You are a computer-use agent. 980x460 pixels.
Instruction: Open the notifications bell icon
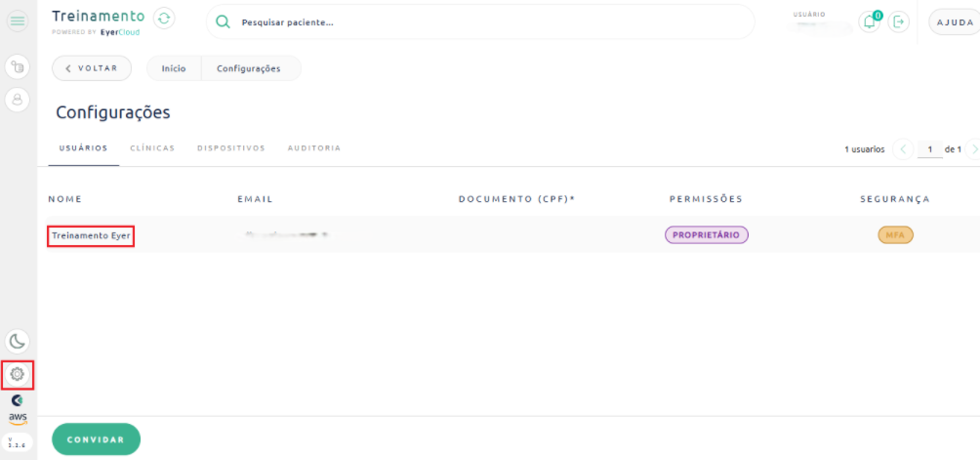pyautogui.click(x=868, y=21)
